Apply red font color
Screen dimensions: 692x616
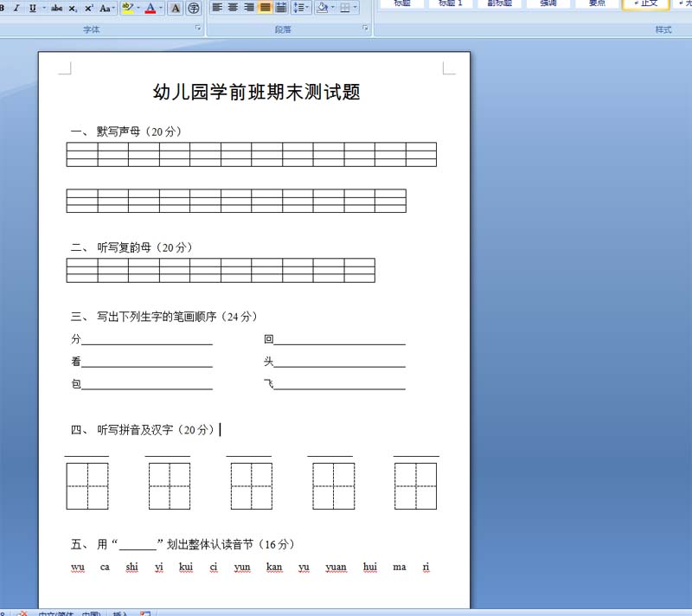(151, 8)
